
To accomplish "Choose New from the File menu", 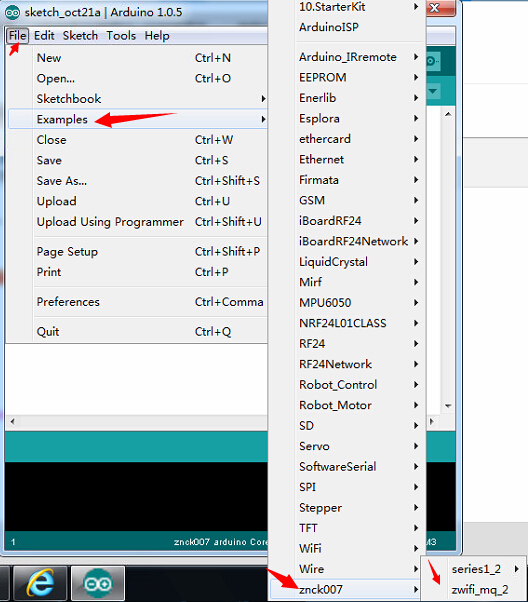I will (x=137, y=58).
